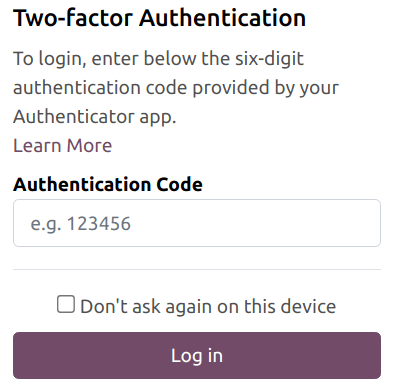Place cursor in the six-digit code box
Screen dimensions: 396x388
click(197, 223)
